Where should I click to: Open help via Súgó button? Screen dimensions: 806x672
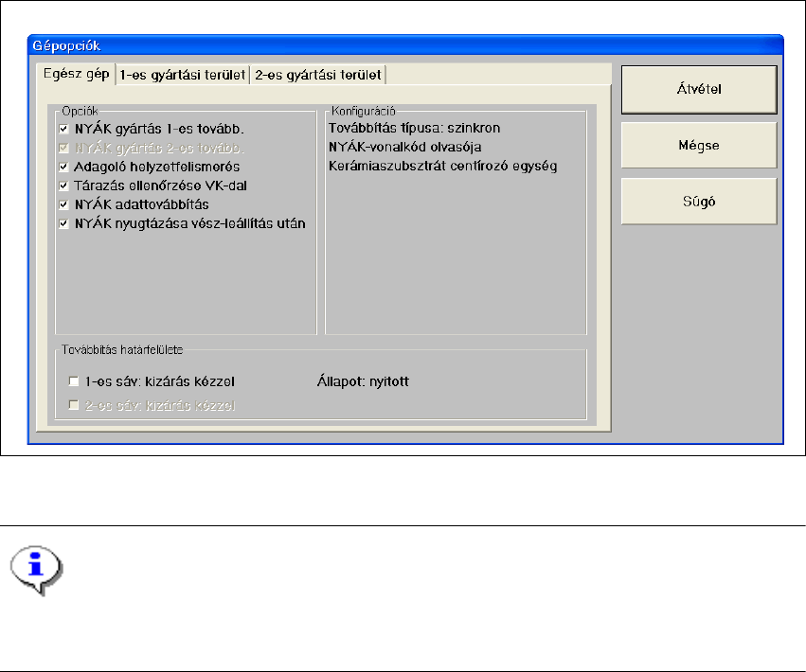pos(699,202)
